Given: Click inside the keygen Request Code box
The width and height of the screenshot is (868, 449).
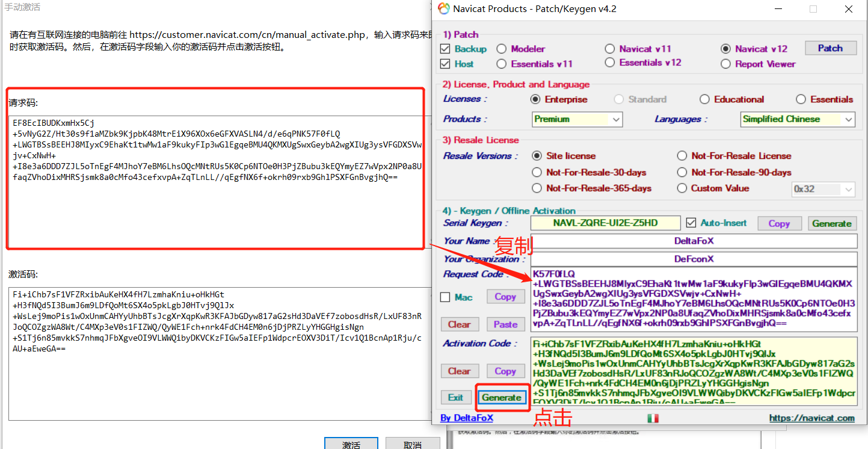Looking at the screenshot, I should coord(694,300).
